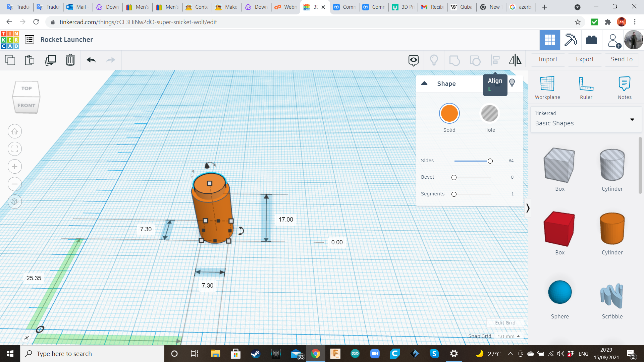
Task: Collapse the Shape inspector panel
Action: tap(424, 83)
